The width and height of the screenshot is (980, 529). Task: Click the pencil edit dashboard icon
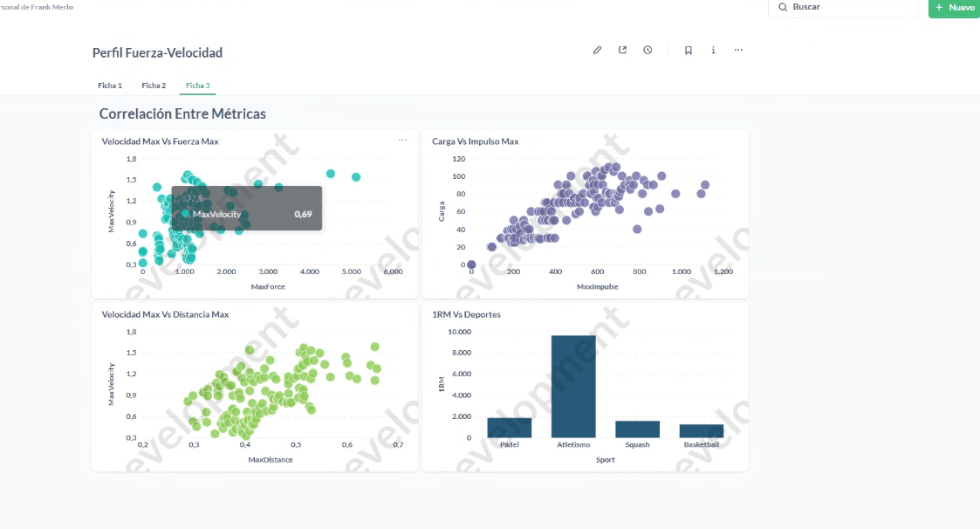(x=597, y=51)
